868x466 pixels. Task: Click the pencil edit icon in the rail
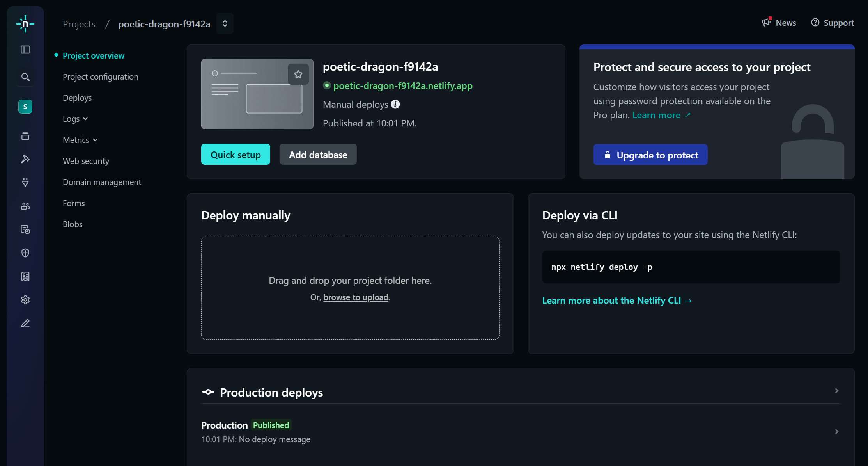coord(25,324)
